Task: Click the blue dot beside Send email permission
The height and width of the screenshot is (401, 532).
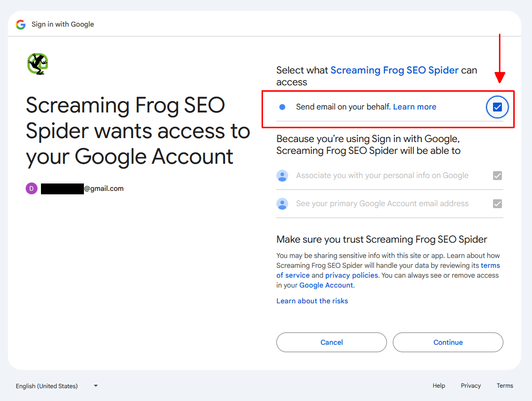Action: coord(282,107)
